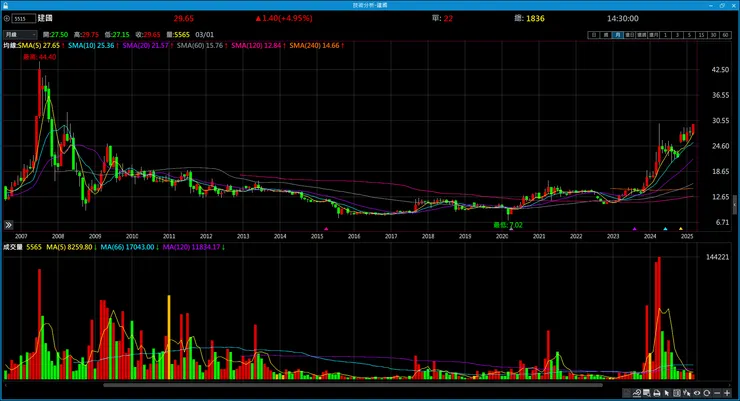Click the print icon in bottom toolbar

[x=656, y=393]
